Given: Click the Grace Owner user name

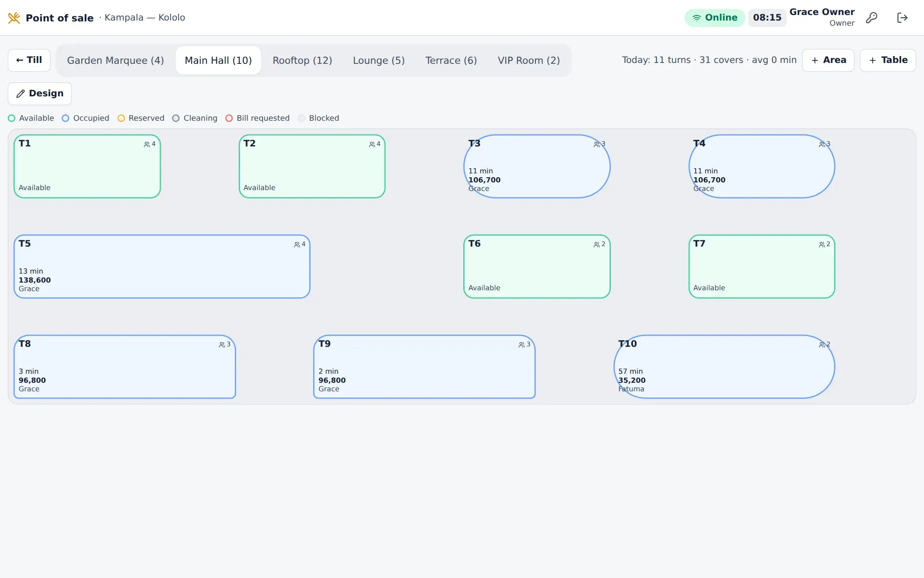Looking at the screenshot, I should pos(822,12).
